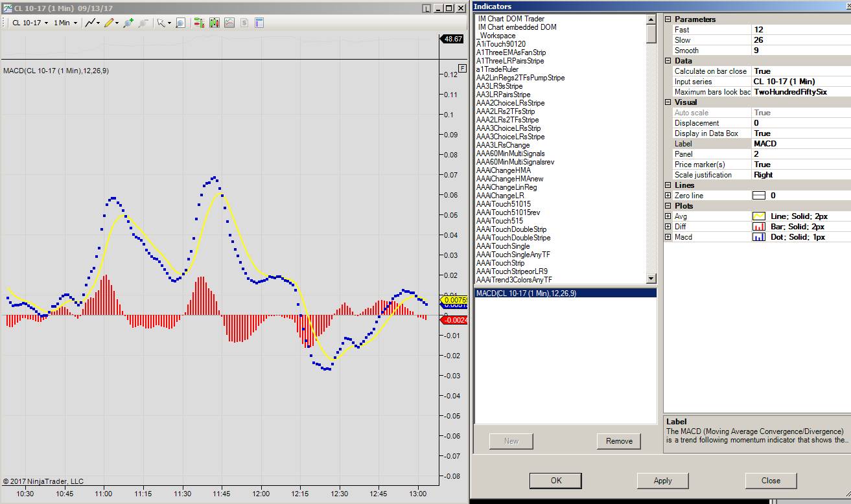Click the F marker on the MACD panel

coord(462,68)
